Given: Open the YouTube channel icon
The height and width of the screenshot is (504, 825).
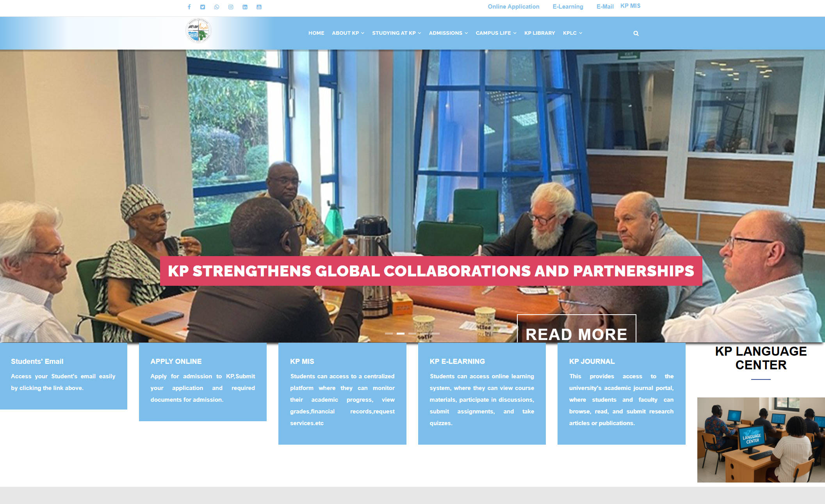Looking at the screenshot, I should tap(259, 7).
